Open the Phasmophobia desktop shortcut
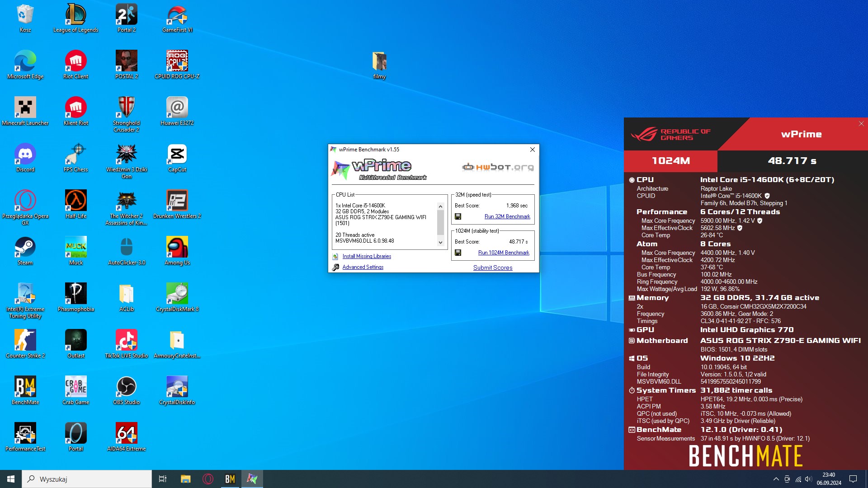The image size is (868, 488). click(x=76, y=297)
